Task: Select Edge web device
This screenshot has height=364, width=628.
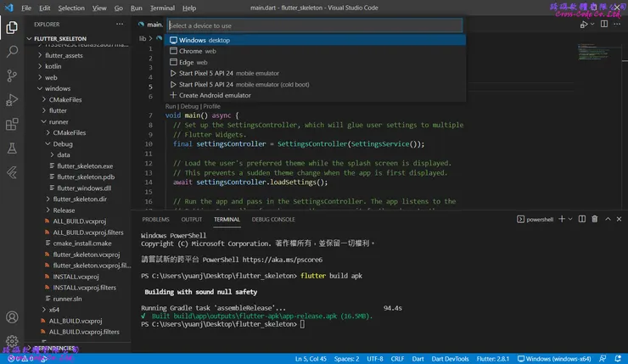Action: (x=315, y=62)
